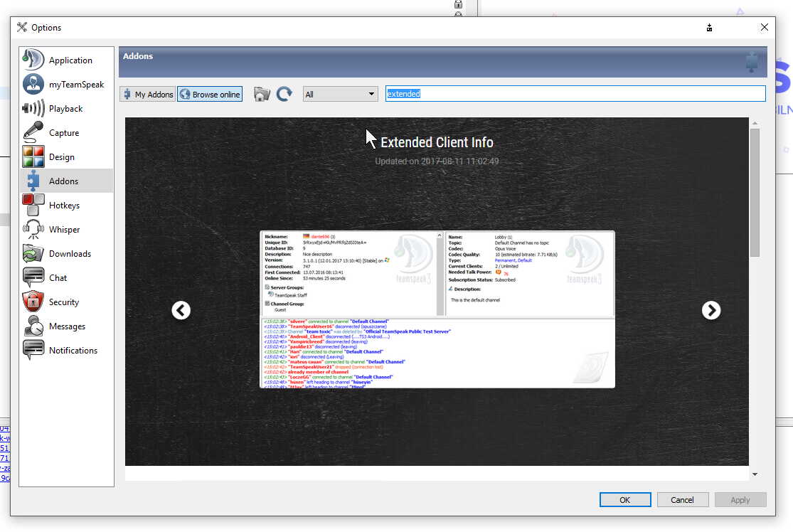Image resolution: width=793 pixels, height=532 pixels.
Task: Open the Extended Client Info screenshot
Action: pyautogui.click(x=437, y=309)
